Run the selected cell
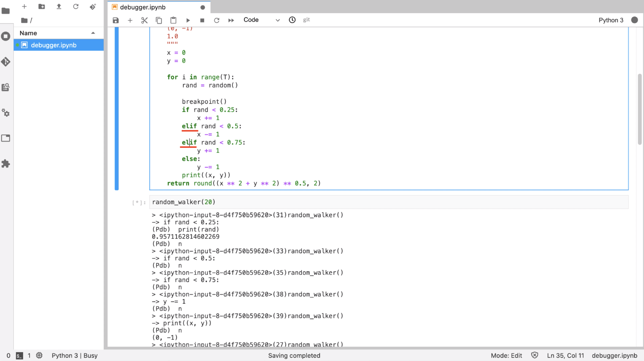The height and width of the screenshot is (361, 644). [x=188, y=20]
